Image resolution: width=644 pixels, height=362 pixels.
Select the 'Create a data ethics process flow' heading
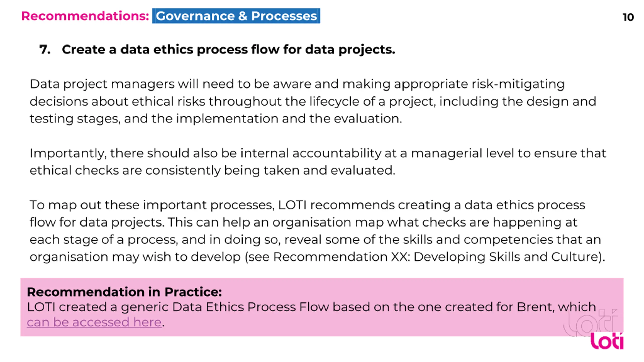(228, 49)
